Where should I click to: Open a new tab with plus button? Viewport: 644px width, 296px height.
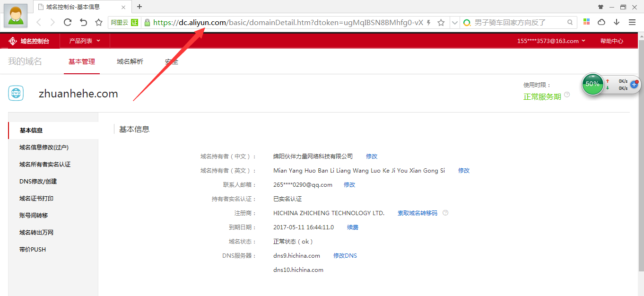139,7
